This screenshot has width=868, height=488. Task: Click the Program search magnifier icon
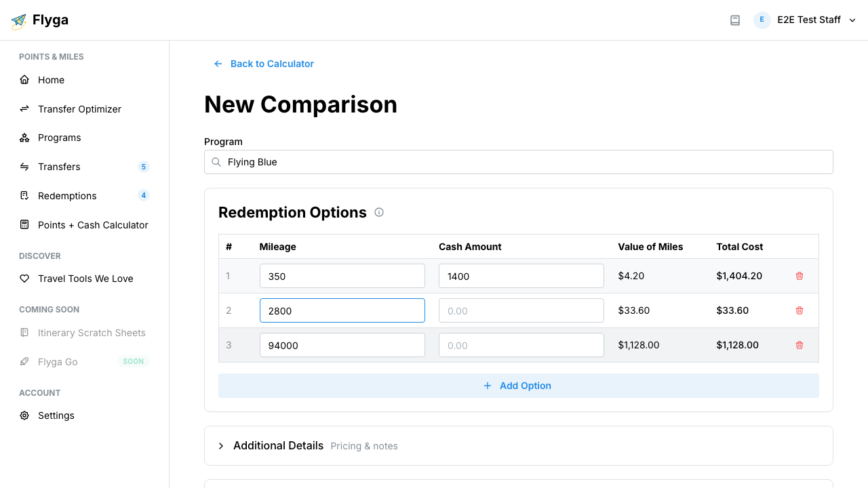point(216,162)
